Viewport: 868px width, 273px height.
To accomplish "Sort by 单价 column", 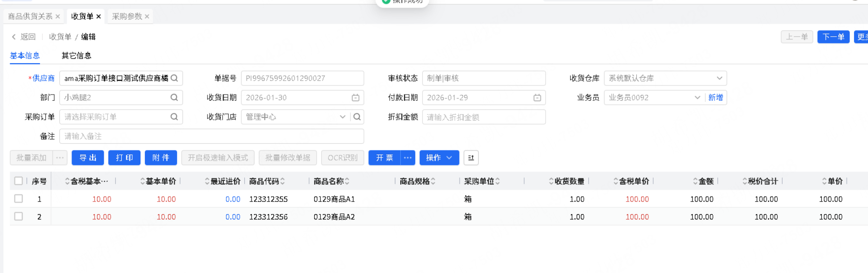I will 825,181.
